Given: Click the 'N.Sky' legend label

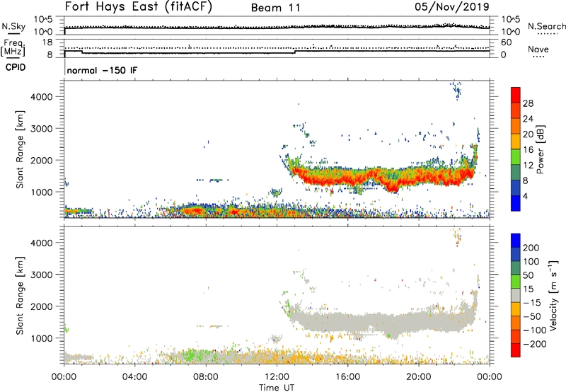Looking at the screenshot, I should pos(13,26).
